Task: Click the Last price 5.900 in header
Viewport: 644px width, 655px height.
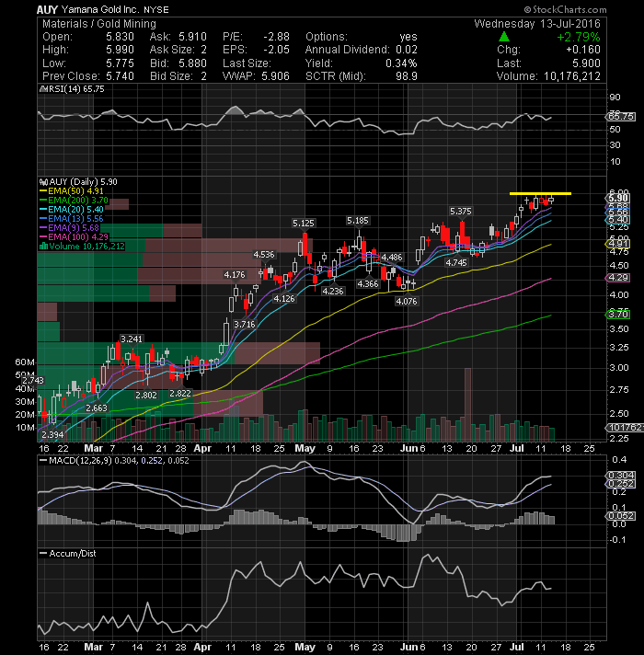Action: [586, 63]
